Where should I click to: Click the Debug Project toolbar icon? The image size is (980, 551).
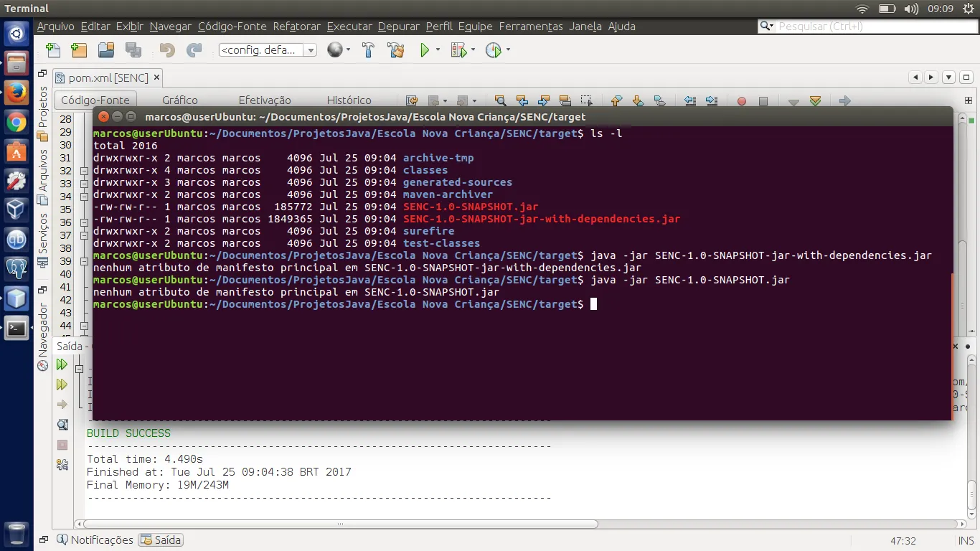[458, 50]
